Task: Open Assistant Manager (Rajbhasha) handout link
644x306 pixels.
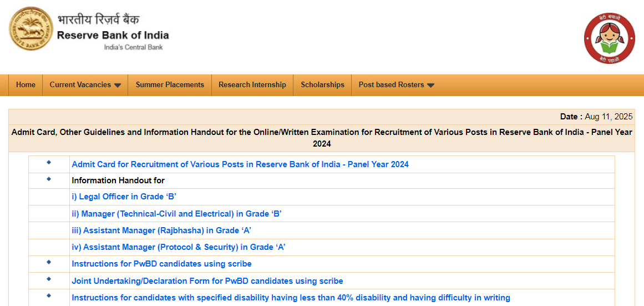Action: coord(161,230)
